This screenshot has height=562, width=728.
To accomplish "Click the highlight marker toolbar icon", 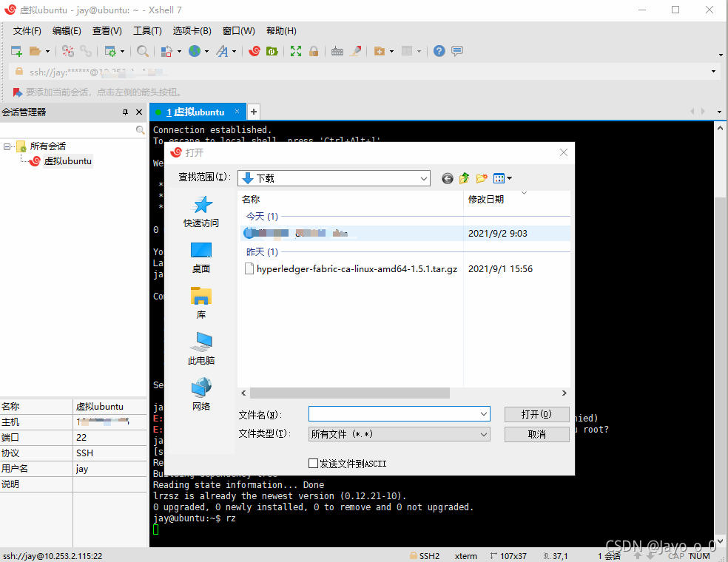I will click(x=356, y=51).
